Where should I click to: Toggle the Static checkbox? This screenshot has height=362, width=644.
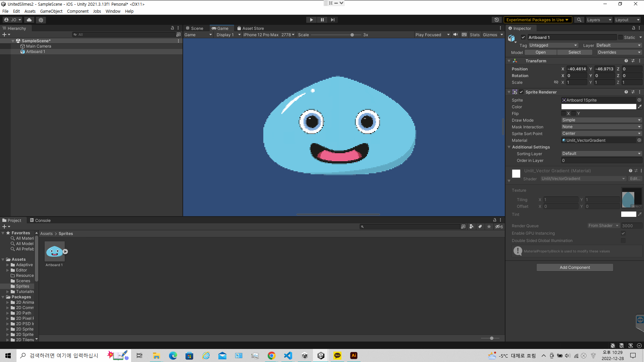pyautogui.click(x=621, y=37)
